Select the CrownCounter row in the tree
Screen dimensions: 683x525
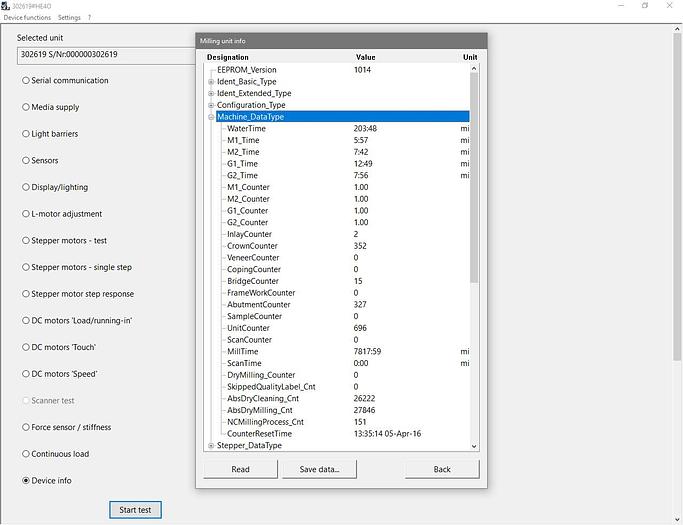[x=254, y=246]
